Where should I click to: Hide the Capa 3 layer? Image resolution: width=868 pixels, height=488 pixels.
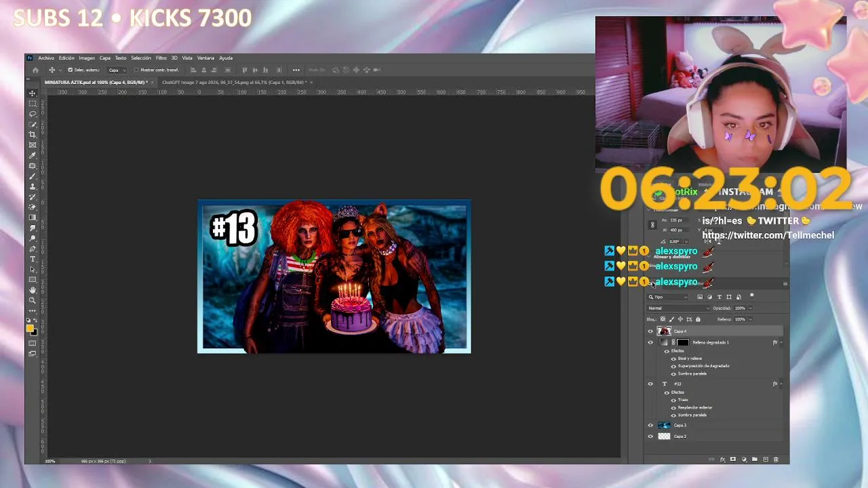650,426
